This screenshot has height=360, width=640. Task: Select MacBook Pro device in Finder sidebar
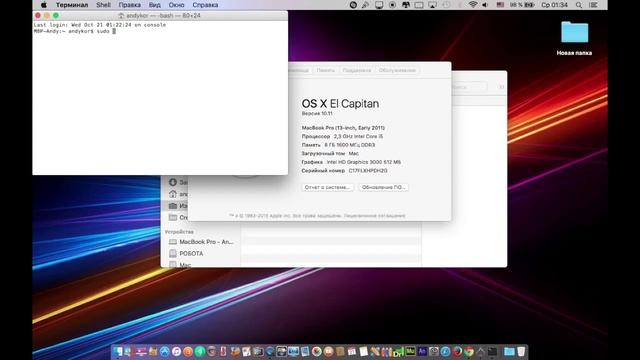[202, 242]
